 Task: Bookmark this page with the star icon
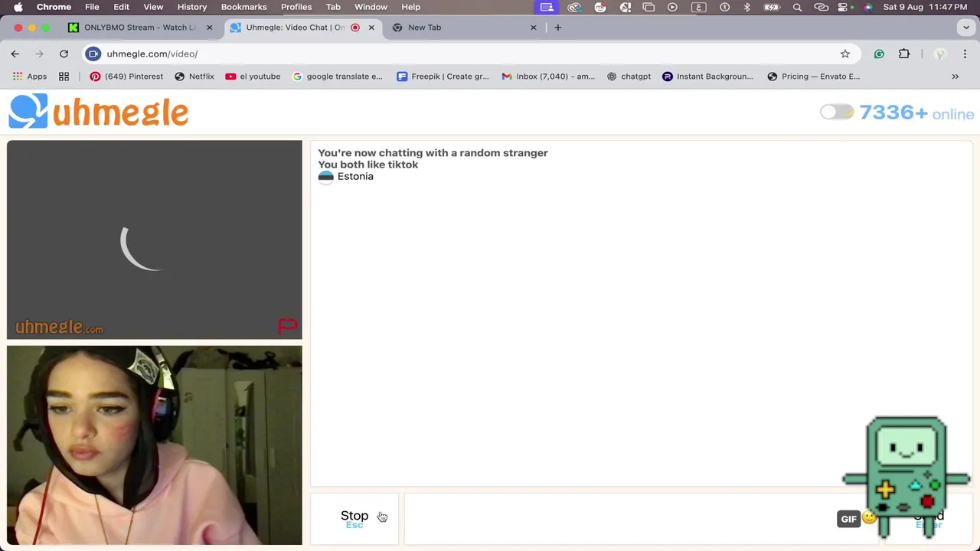845,54
